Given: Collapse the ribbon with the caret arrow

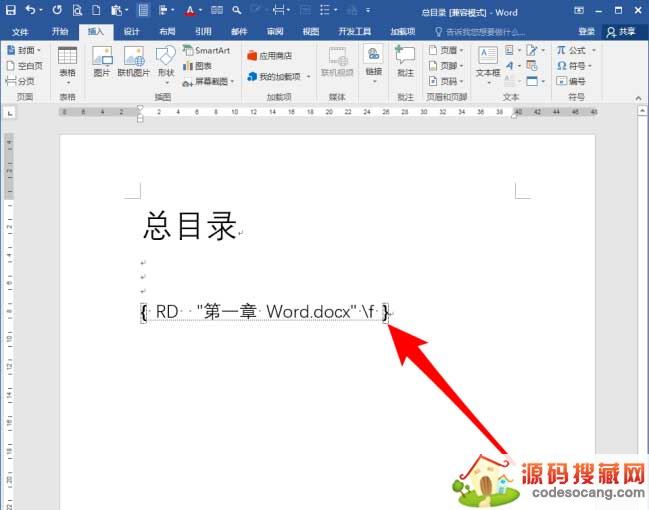Looking at the screenshot, I should [x=640, y=98].
